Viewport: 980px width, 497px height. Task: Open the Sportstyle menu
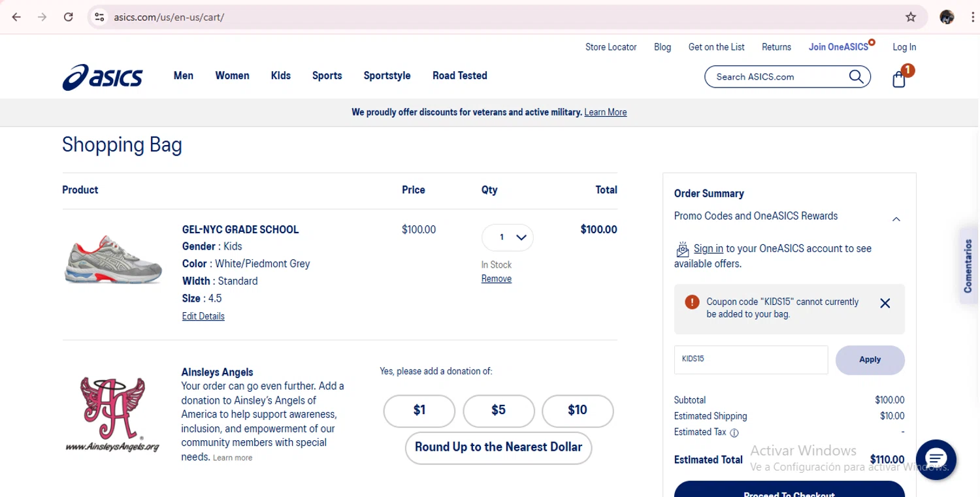(387, 76)
